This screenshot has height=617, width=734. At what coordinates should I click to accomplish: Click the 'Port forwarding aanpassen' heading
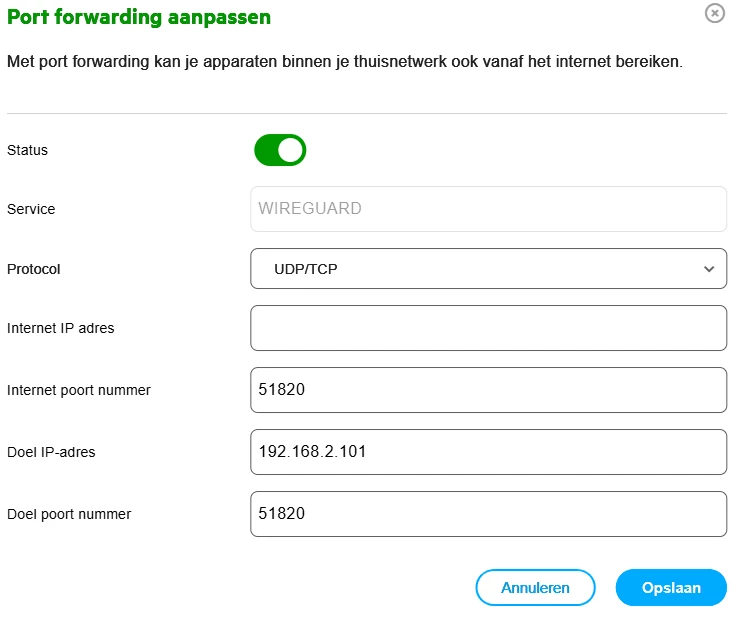[139, 17]
